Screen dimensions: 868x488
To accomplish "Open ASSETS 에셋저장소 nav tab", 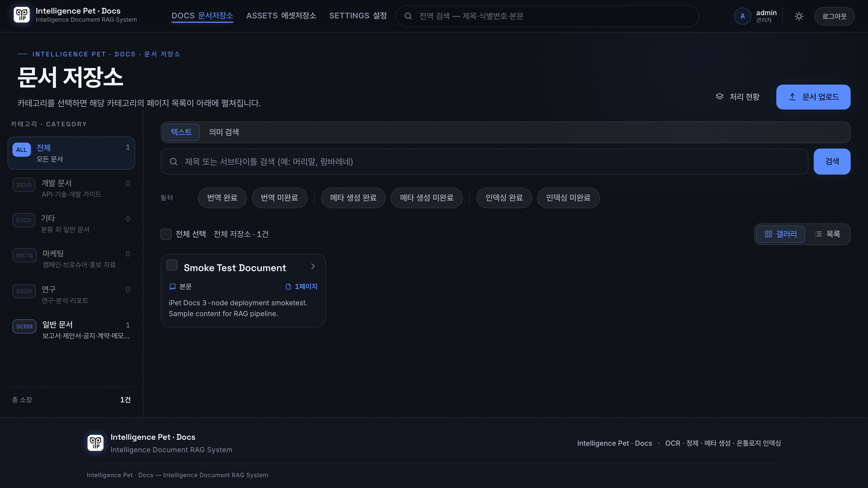I will click(281, 16).
